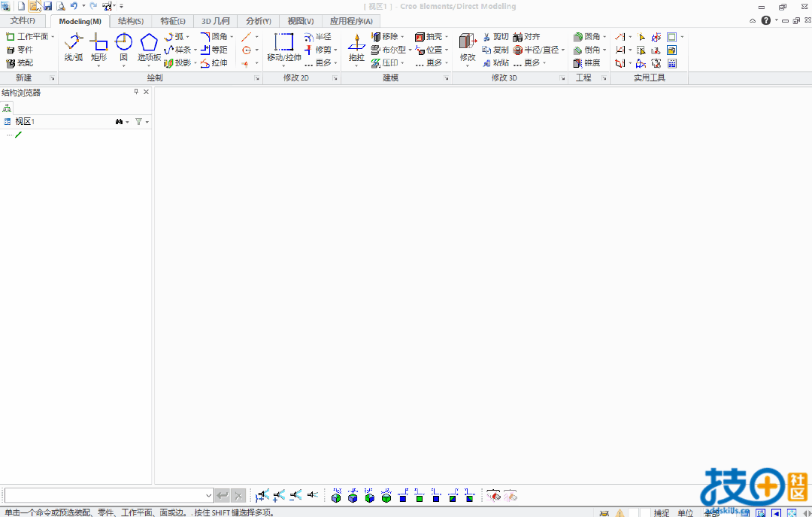Click the new file icon in quick access toolbar
The width and height of the screenshot is (812, 517).
[x=21, y=6]
